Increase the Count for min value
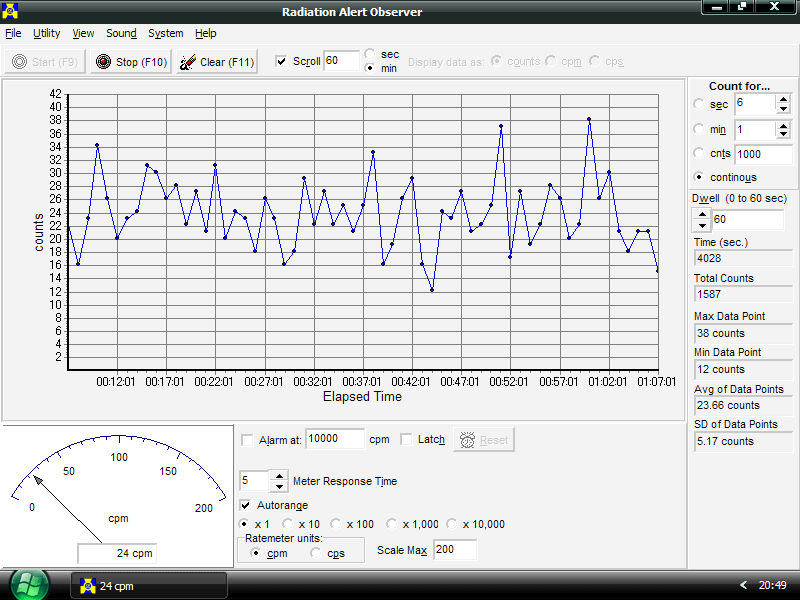 click(784, 125)
